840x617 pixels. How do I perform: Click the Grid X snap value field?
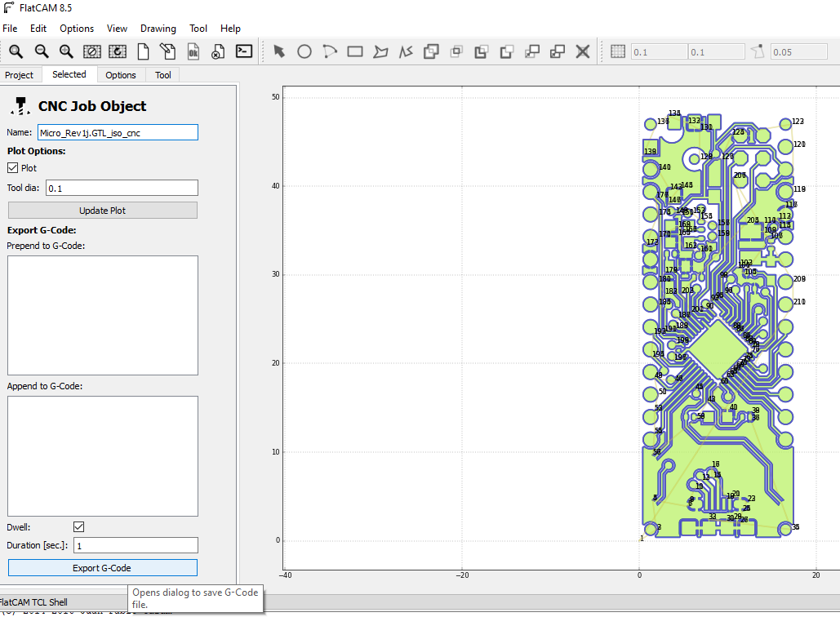659,52
